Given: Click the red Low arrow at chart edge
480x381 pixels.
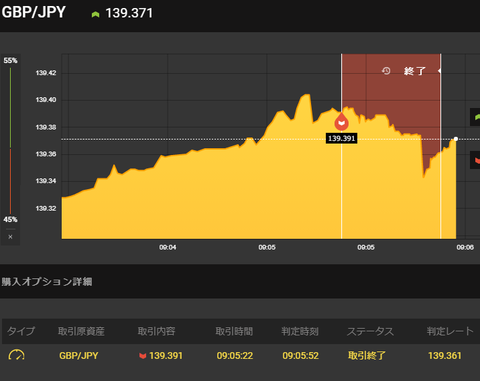Looking at the screenshot, I should (476, 160).
